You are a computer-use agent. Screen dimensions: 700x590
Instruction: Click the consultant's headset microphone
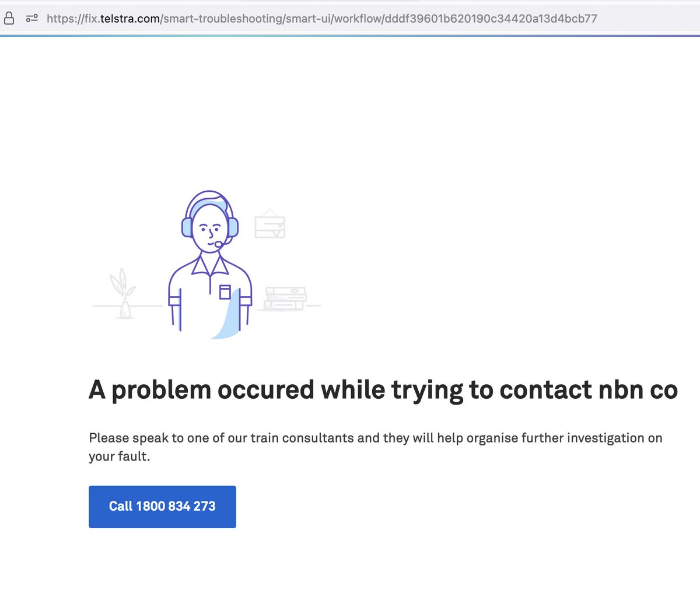click(219, 244)
